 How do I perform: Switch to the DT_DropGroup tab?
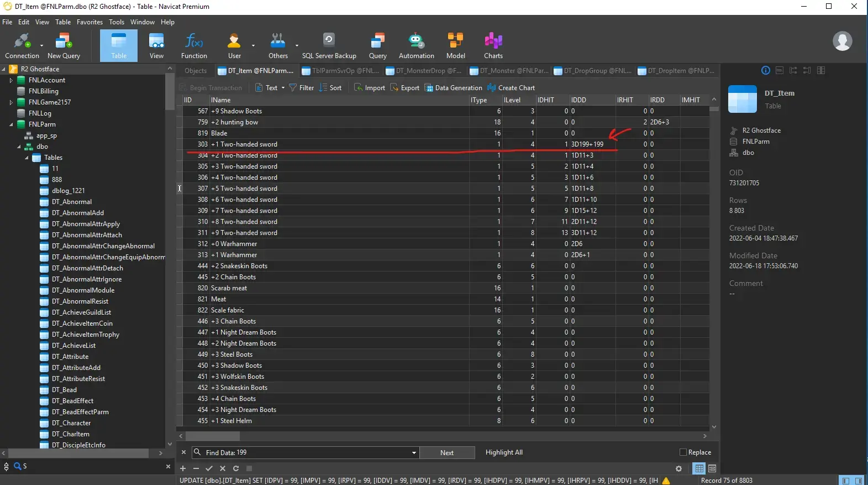pos(592,71)
